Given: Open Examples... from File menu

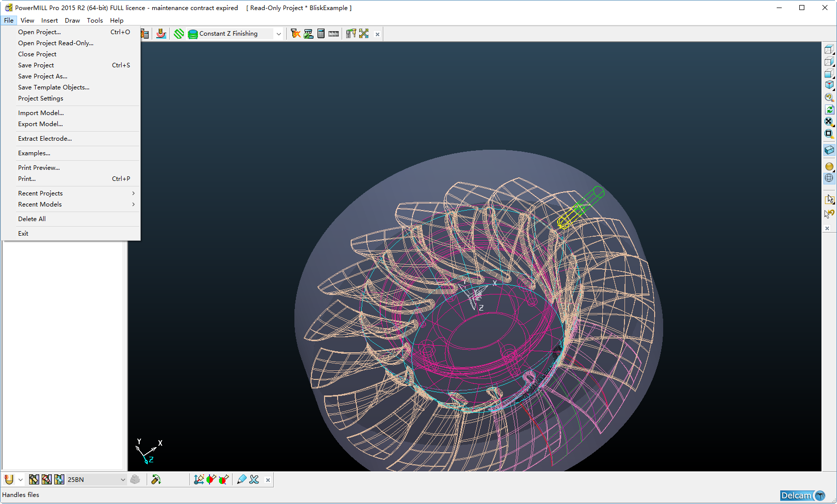Looking at the screenshot, I should (x=71, y=153).
